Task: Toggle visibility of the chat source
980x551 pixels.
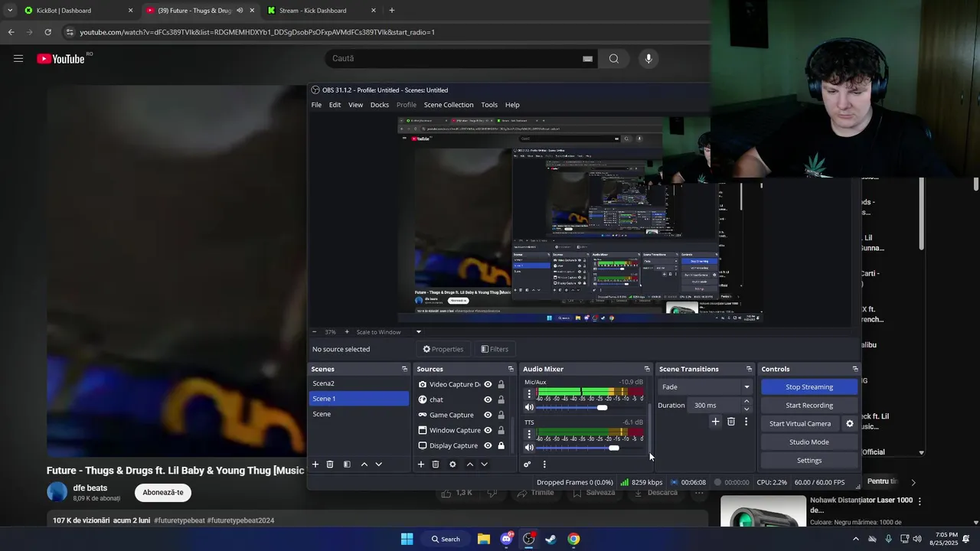Action: click(488, 399)
